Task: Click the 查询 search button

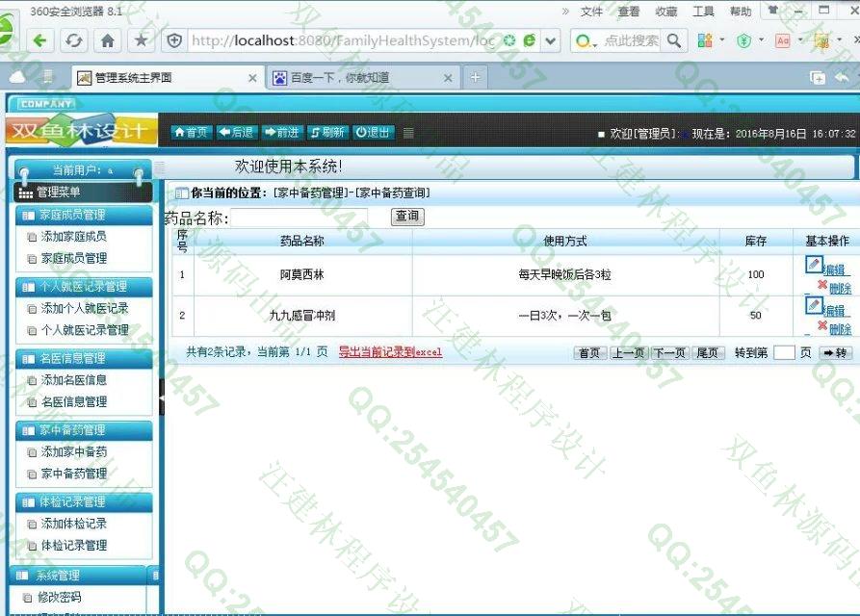Action: pyautogui.click(x=407, y=217)
